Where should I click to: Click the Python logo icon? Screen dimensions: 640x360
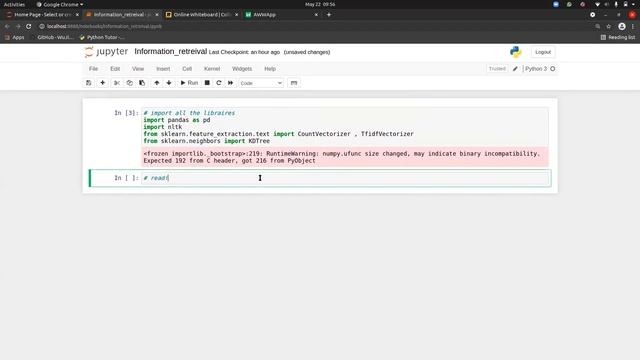click(516, 52)
